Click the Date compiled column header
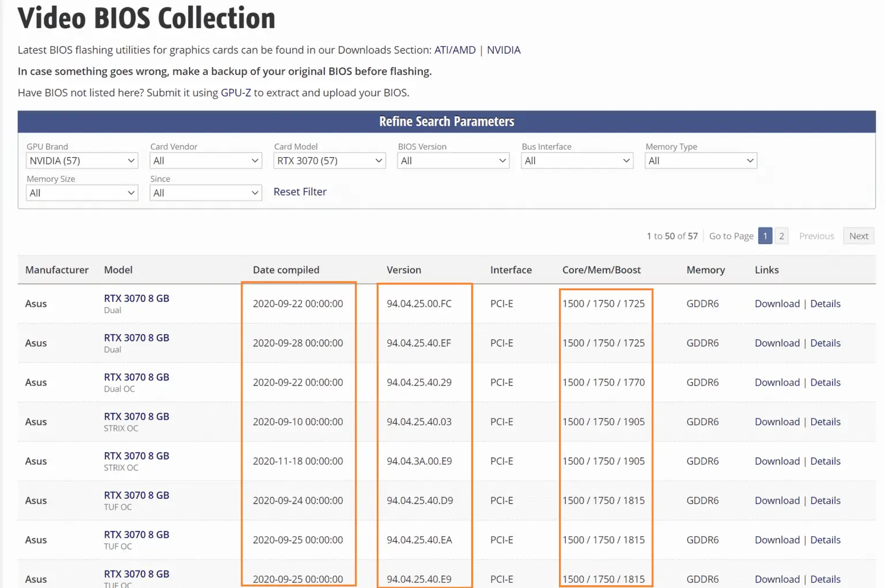The image size is (885, 588). 286,270
